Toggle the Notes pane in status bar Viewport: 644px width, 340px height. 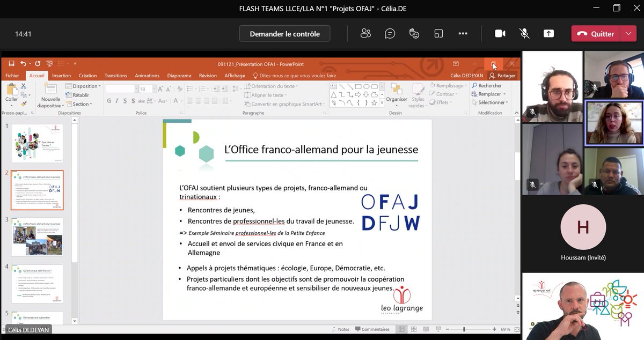(x=340, y=329)
